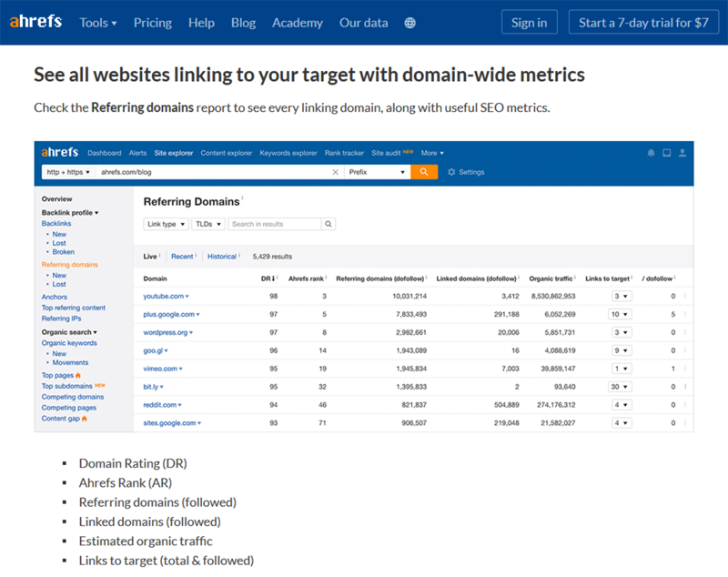Expand links to target dropdown for plus.google.com
Screen dimensions: 728x577
pos(620,314)
